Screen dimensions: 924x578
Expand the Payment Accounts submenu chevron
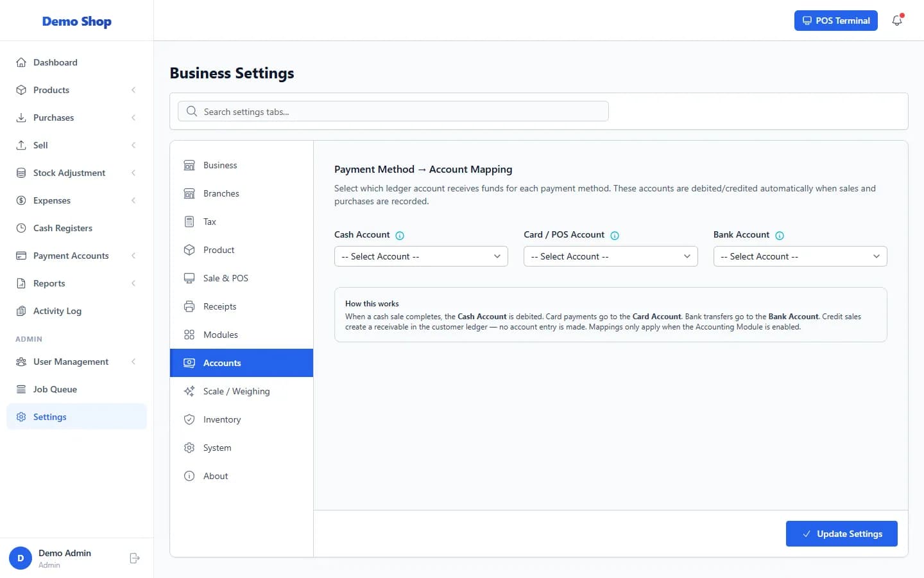point(133,256)
